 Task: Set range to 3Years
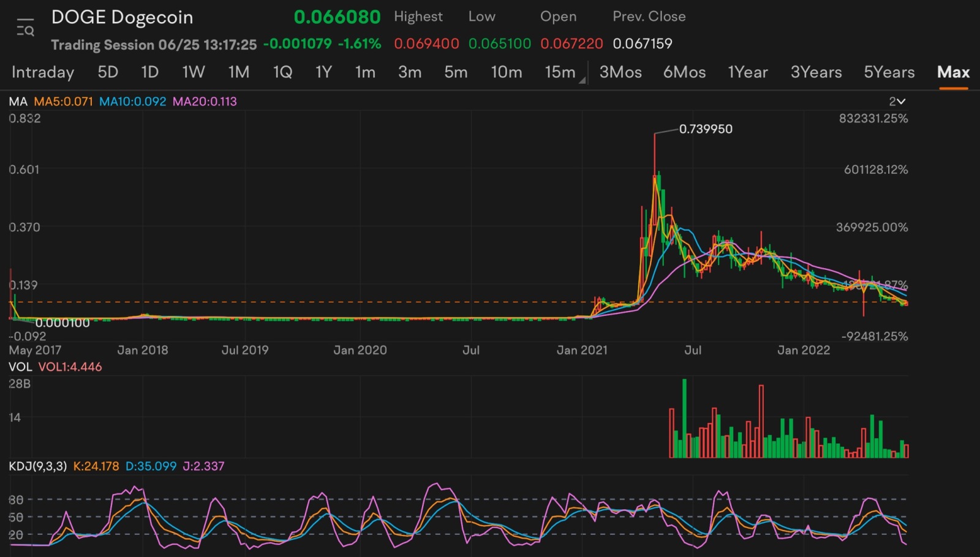816,72
